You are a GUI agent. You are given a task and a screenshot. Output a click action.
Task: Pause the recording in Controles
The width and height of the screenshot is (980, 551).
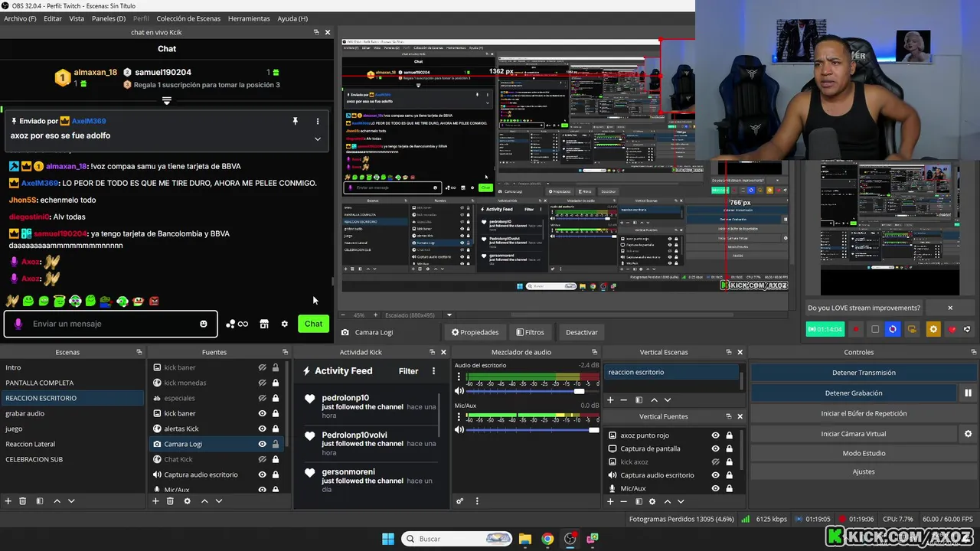[968, 393]
